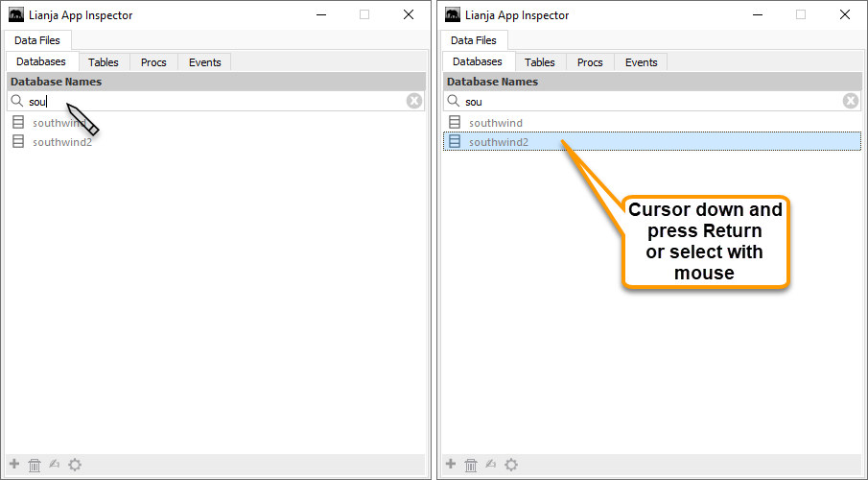Open the settings gear in left window
The image size is (868, 480).
[x=75, y=465]
